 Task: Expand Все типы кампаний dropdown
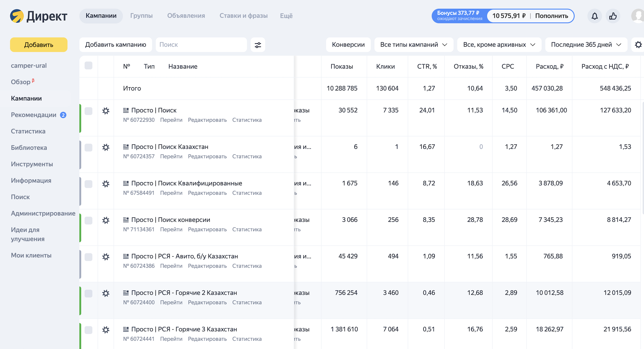click(414, 45)
